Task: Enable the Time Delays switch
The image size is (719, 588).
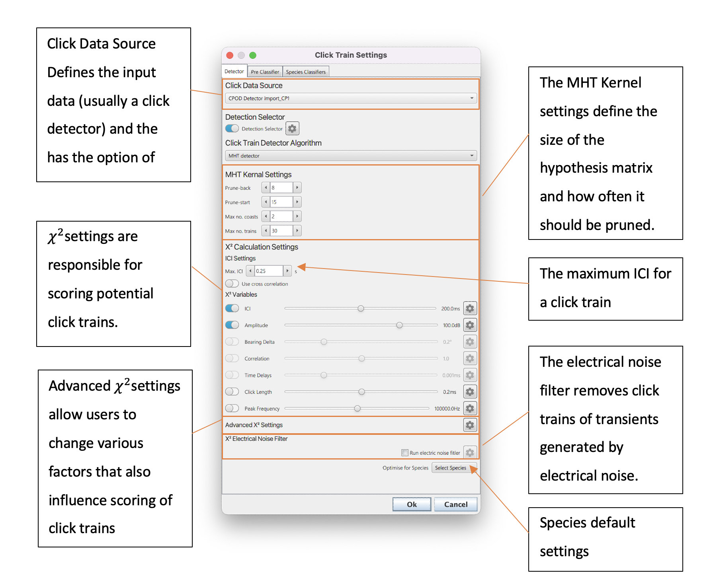Action: pyautogui.click(x=232, y=375)
